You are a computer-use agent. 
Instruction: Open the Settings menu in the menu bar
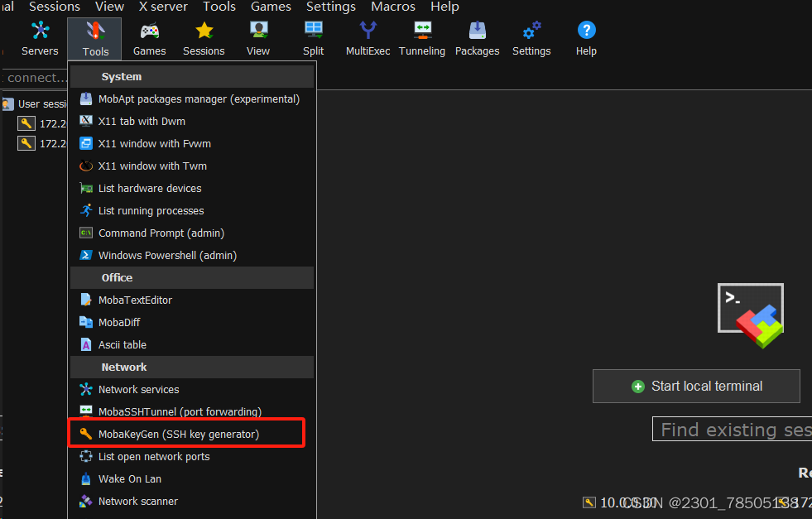(x=331, y=7)
